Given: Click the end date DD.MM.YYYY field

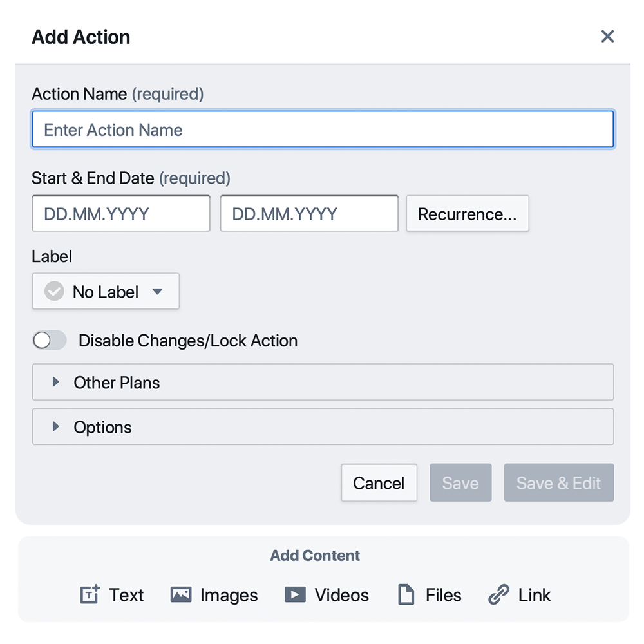Looking at the screenshot, I should click(x=309, y=214).
